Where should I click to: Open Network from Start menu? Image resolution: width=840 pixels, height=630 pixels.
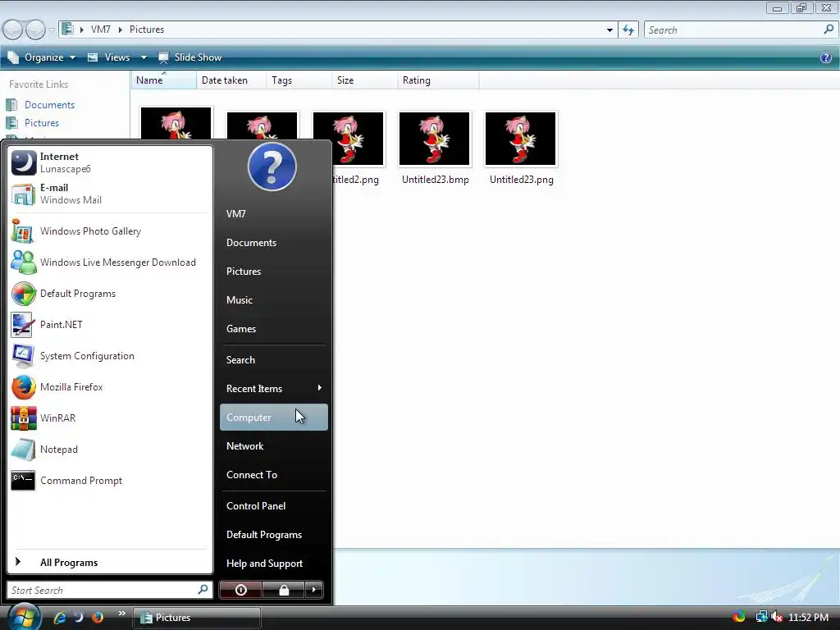pos(273,446)
